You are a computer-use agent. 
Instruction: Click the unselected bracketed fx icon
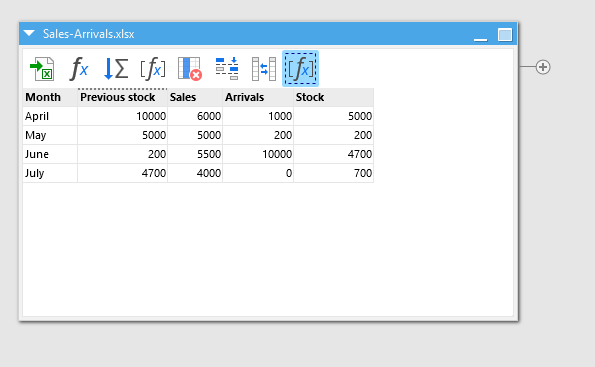pyautogui.click(x=153, y=69)
